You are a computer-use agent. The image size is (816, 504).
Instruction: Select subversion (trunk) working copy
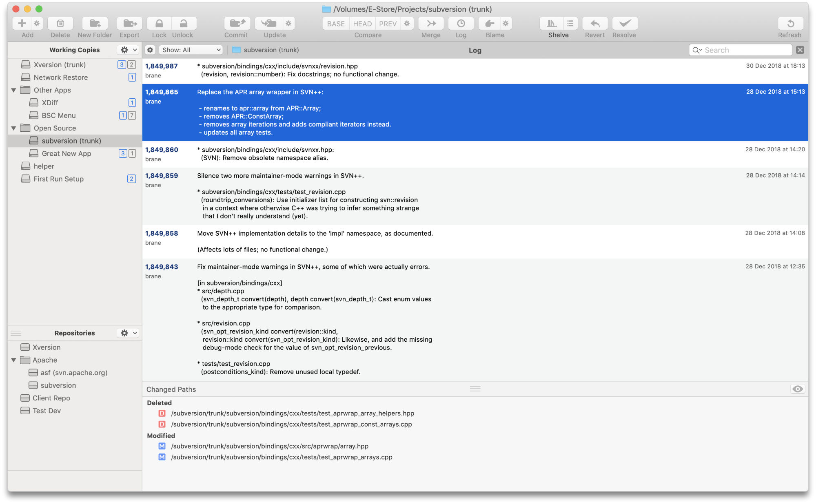75,141
